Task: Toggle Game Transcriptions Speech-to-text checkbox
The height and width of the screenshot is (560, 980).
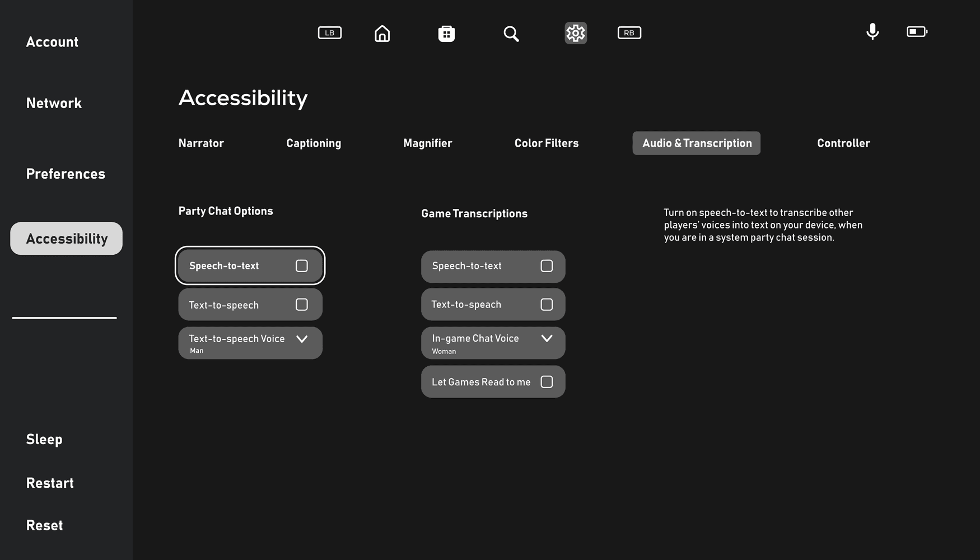Action: 547,266
